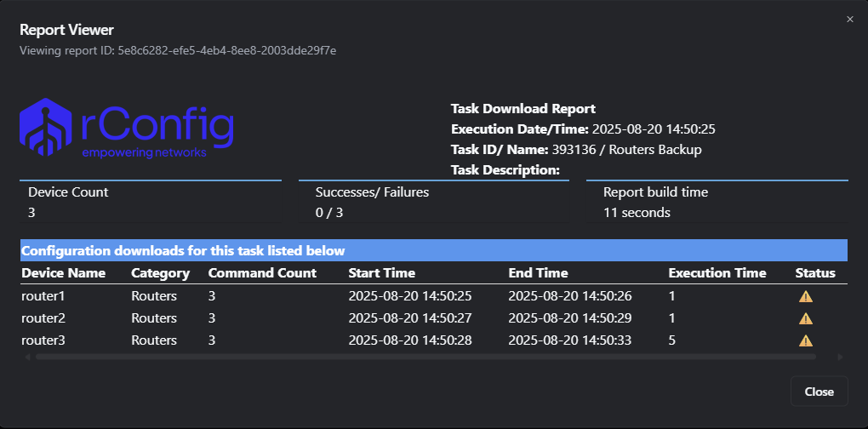Click the Execution Time column header
868x429 pixels.
[x=717, y=273]
